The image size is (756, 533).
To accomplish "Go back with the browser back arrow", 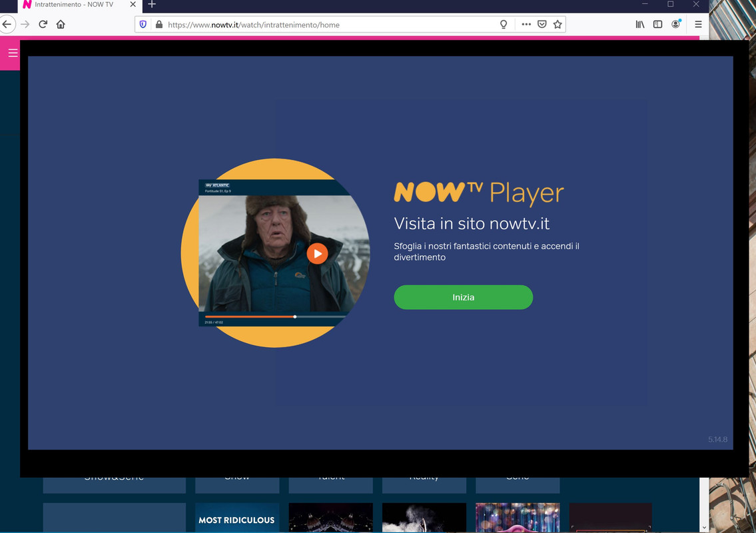I will (x=7, y=25).
